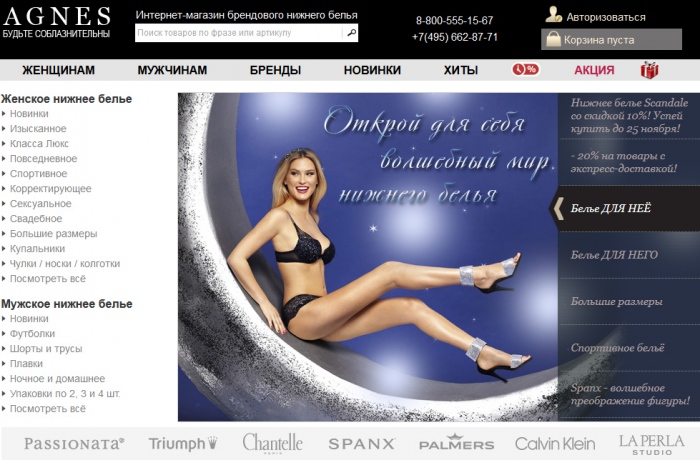This screenshot has width=700, height=460.
Task: Click the banner's left arrow chevron
Action: coord(558,209)
